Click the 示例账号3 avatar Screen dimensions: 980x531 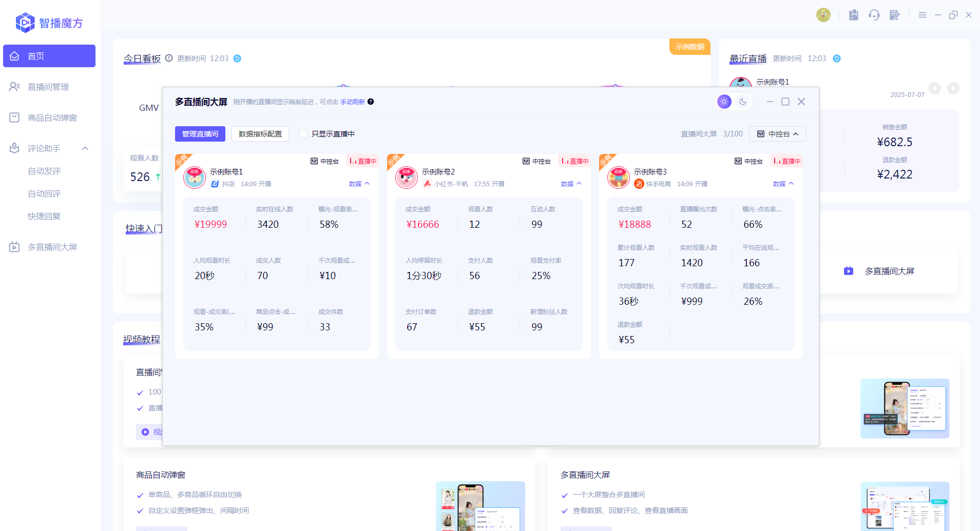point(619,178)
